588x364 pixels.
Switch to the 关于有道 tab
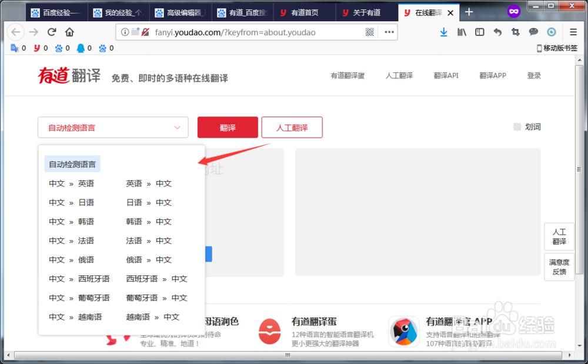367,13
